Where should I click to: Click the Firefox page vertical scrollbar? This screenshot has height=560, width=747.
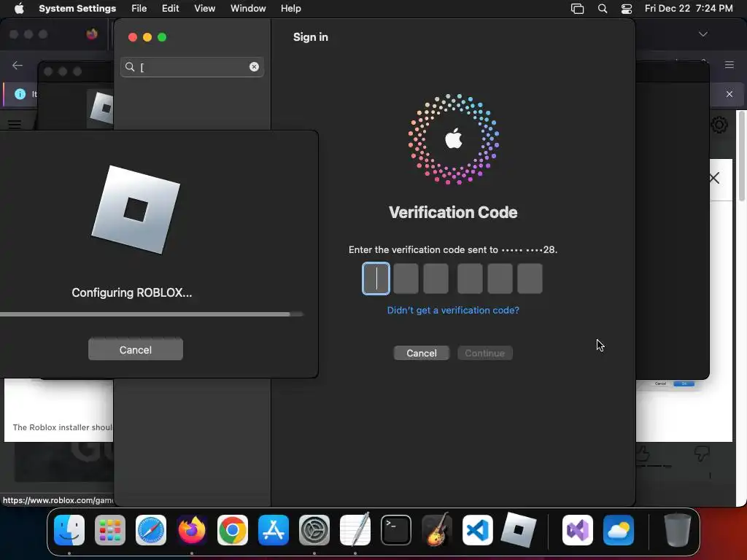click(x=742, y=155)
